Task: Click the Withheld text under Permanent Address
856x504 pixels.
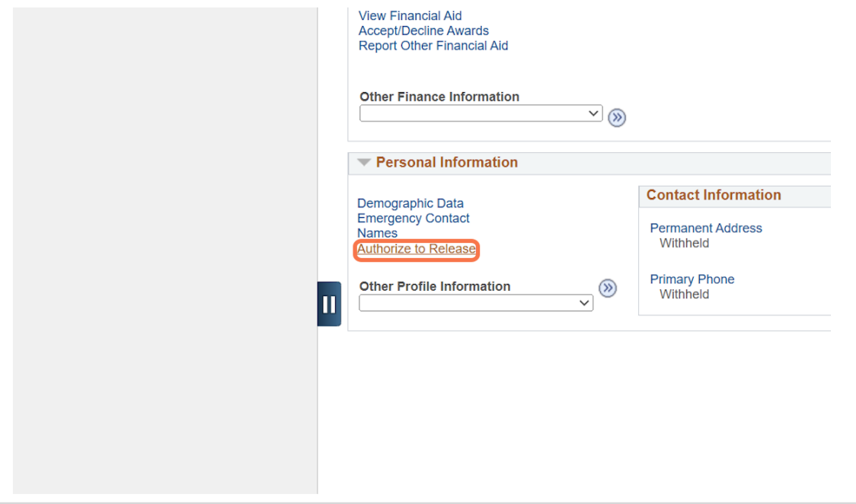Action: [685, 244]
